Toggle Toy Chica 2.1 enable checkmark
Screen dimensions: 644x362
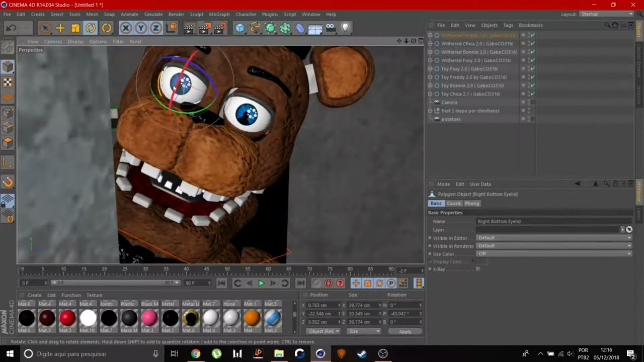tap(532, 94)
